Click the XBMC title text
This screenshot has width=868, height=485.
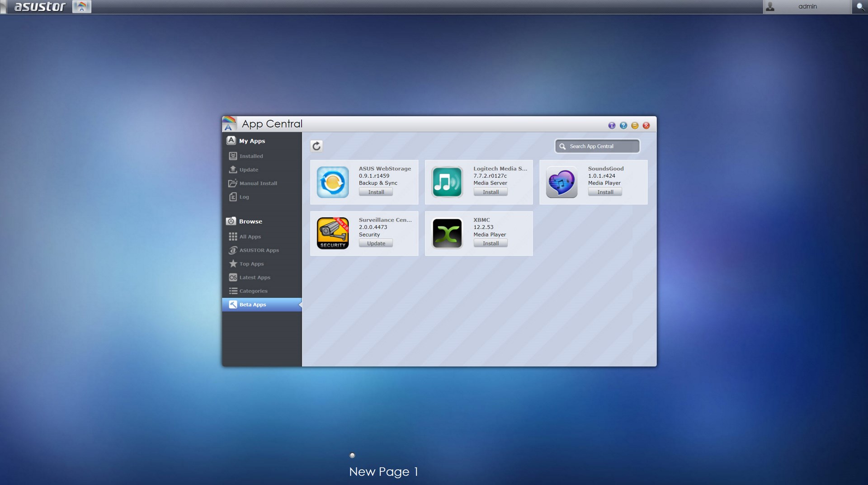click(481, 220)
